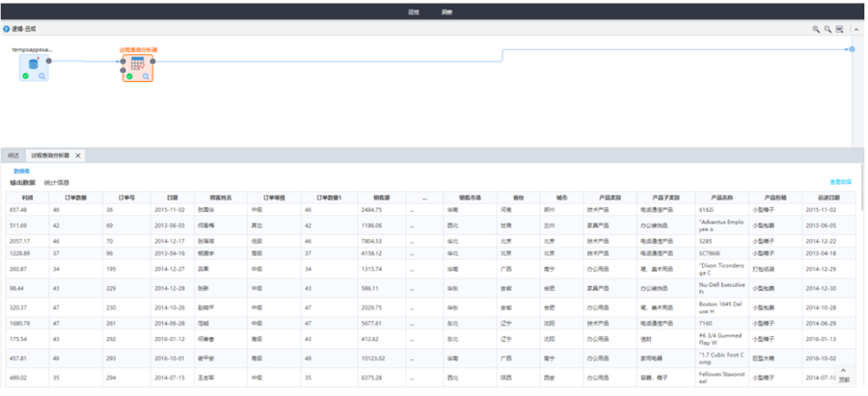Click the magnifier on the 过程查询分析器 node
Viewport: 868px width, 396px height.
[x=146, y=76]
